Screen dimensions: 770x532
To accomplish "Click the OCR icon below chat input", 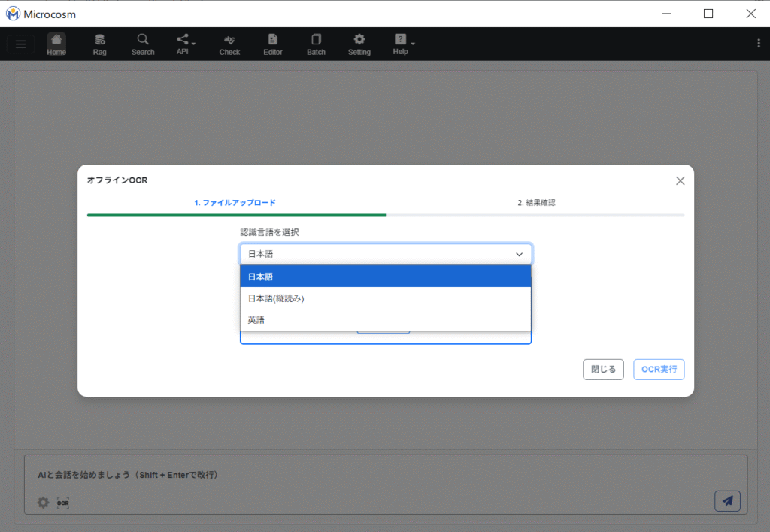I will [63, 503].
